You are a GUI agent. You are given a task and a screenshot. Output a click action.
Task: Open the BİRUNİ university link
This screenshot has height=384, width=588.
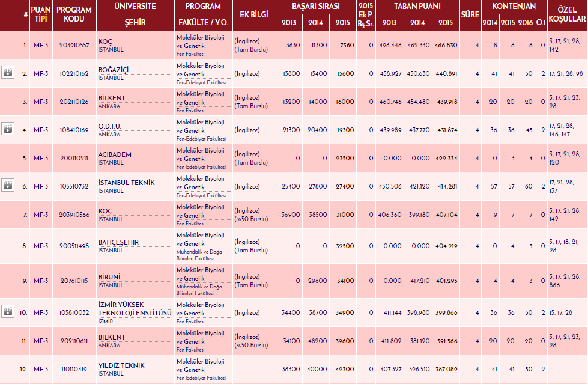pyautogui.click(x=109, y=277)
